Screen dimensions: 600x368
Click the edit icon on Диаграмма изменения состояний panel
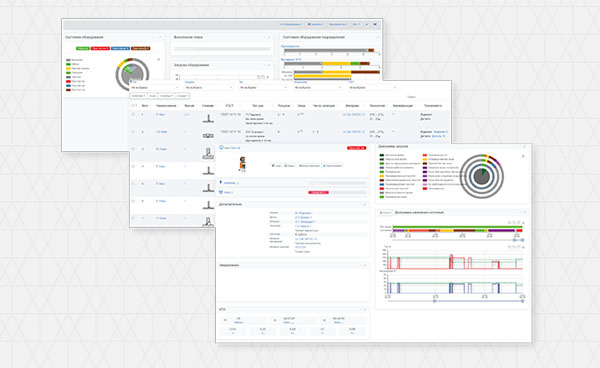524,212
